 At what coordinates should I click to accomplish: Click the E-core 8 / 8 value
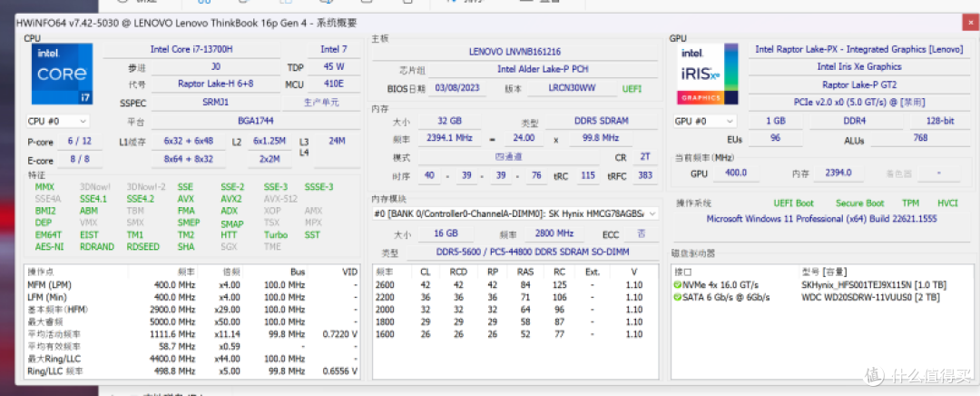click(x=79, y=160)
